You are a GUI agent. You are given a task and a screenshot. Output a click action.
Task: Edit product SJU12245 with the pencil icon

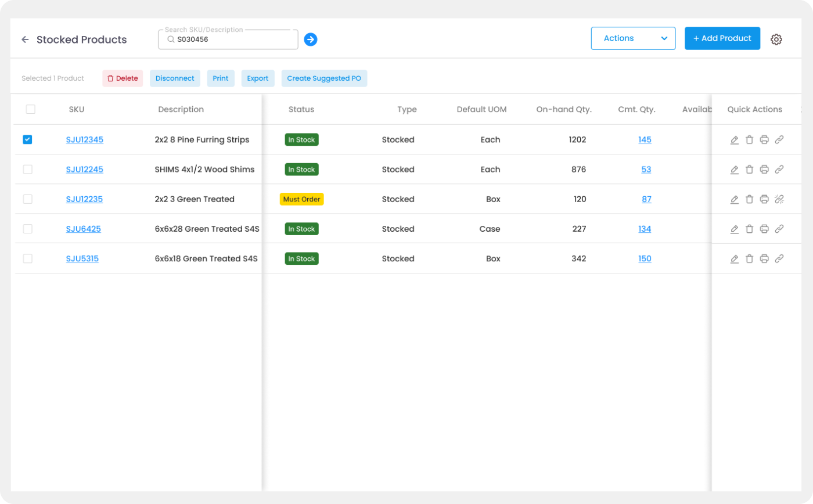(735, 170)
